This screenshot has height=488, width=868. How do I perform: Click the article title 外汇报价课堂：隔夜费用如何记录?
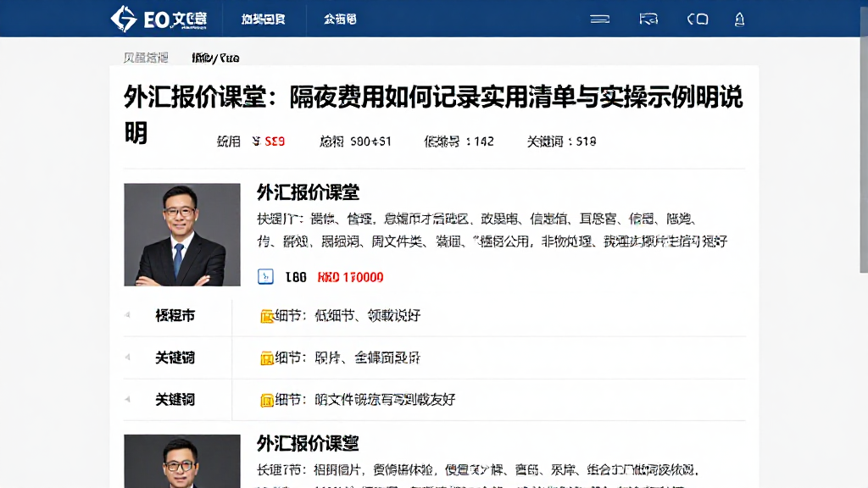pyautogui.click(x=433, y=114)
